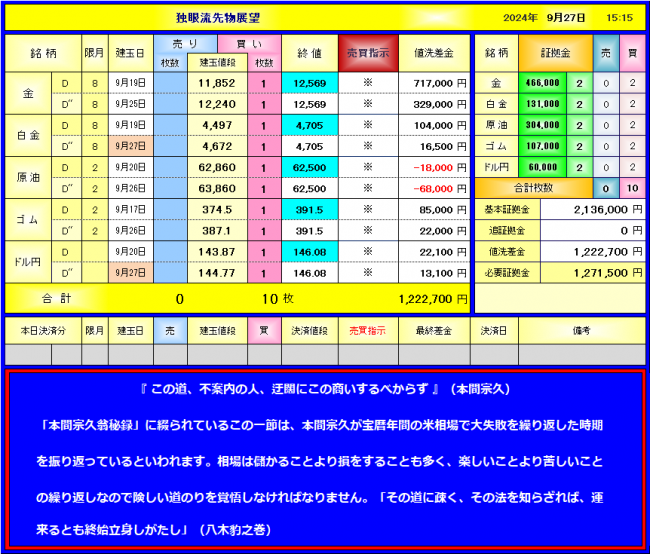Click the red loss value -18,000 円
Screen dimensions: 650x554
tap(434, 168)
